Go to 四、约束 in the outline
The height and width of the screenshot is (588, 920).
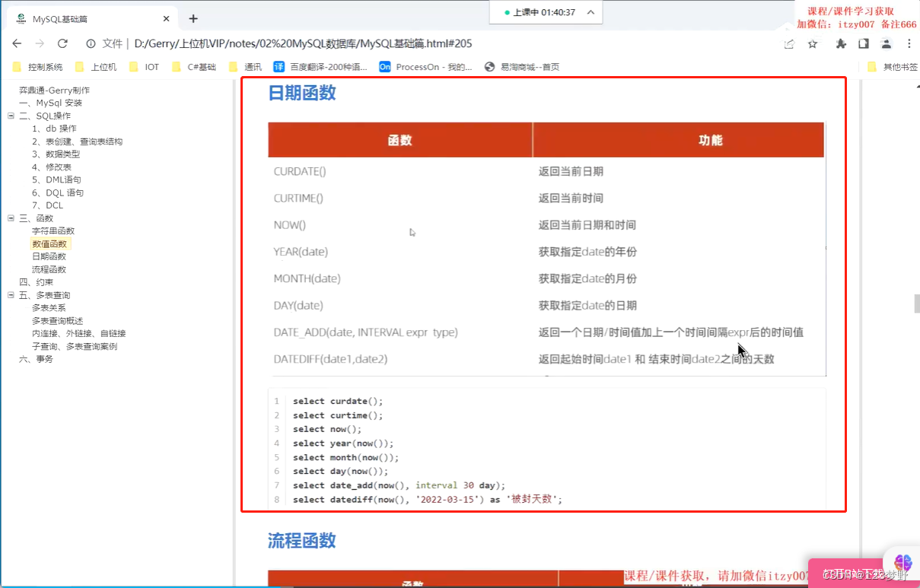point(36,282)
